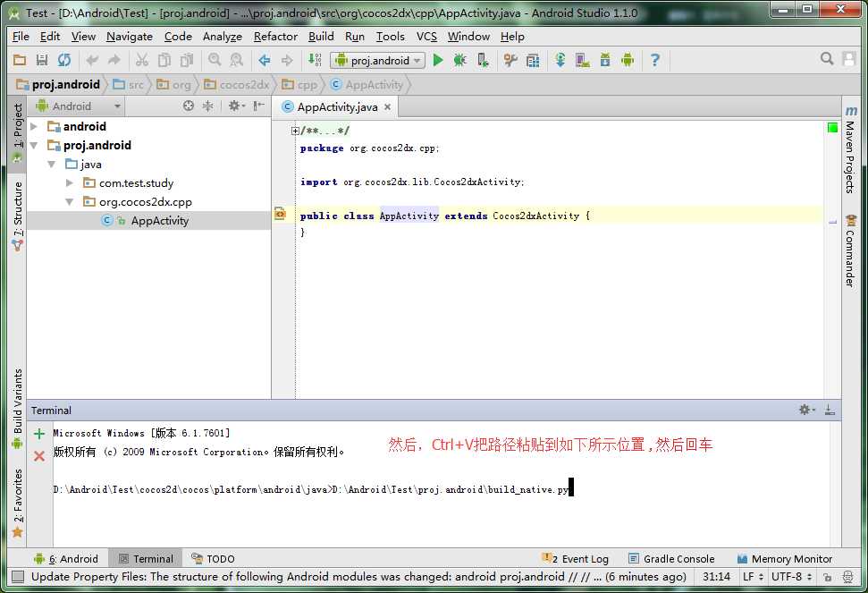The height and width of the screenshot is (593, 868).
Task: Open the Event Log panel
Action: click(x=576, y=559)
